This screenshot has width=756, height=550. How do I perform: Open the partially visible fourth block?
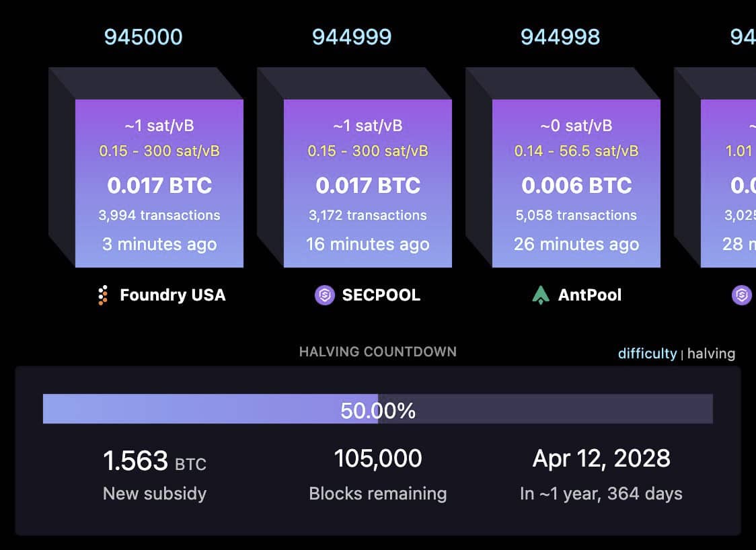pyautogui.click(x=728, y=184)
